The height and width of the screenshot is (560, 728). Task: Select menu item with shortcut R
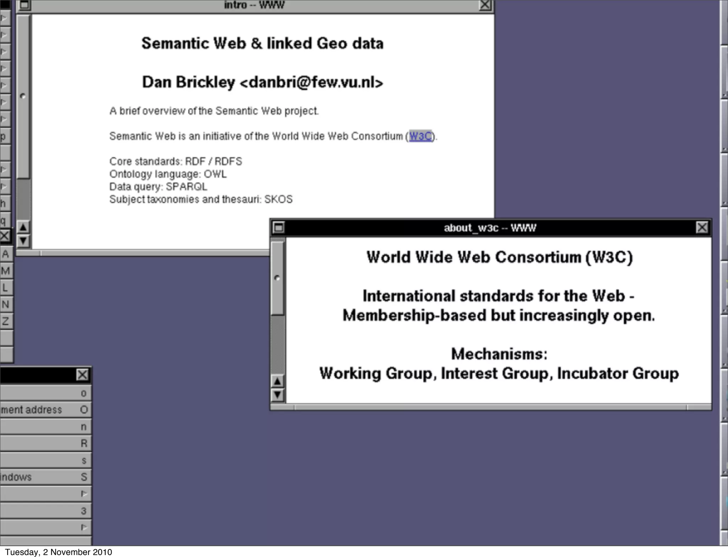(x=45, y=443)
